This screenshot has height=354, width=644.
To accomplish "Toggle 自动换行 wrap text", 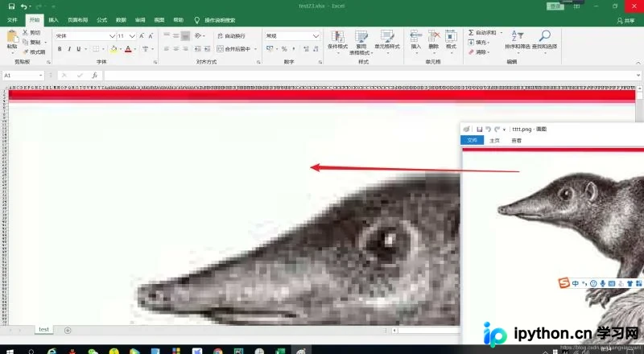I will (x=231, y=36).
